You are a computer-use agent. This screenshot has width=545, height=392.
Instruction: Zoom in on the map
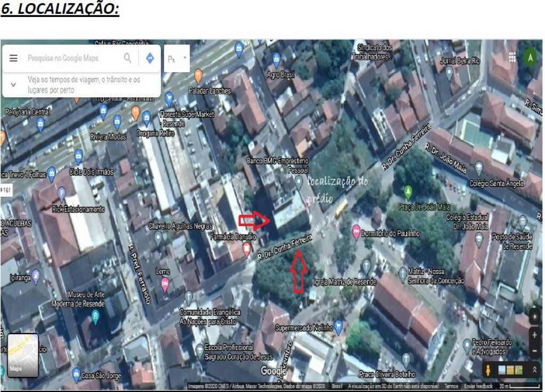[534, 335]
